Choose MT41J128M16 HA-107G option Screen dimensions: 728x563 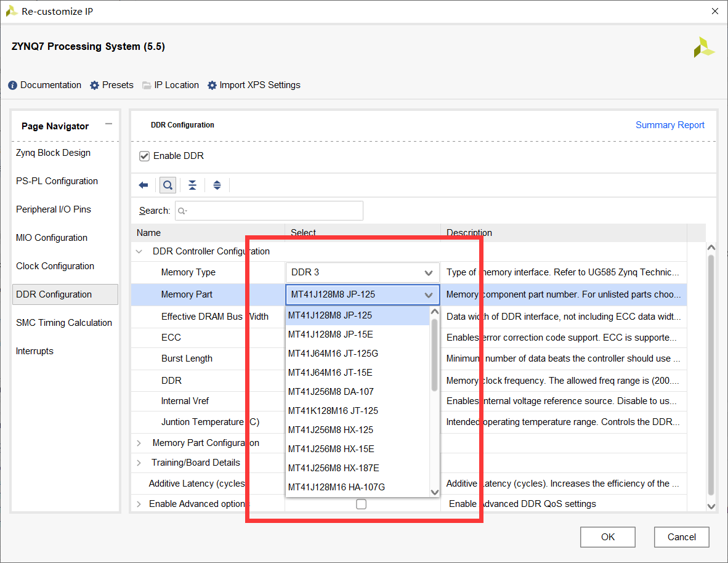(357, 487)
